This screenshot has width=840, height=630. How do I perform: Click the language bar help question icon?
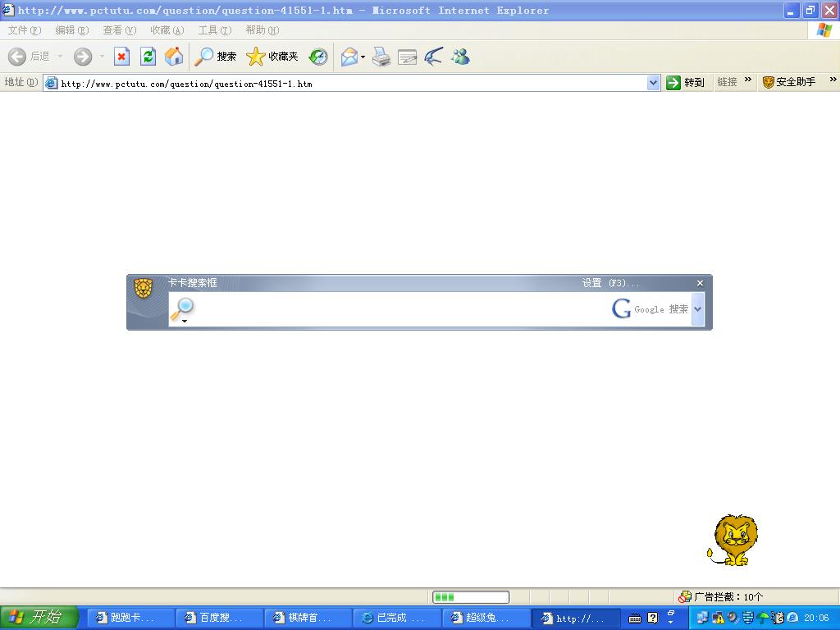(x=652, y=619)
